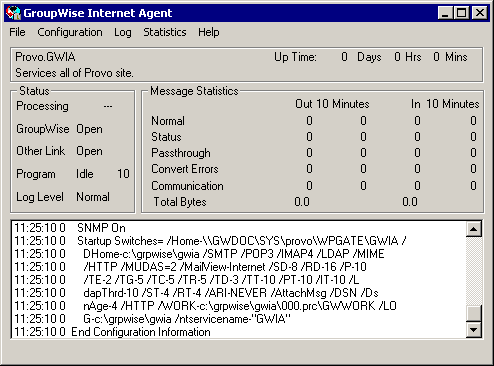
Task: Click the 'Out 10 Minutes' column header
Action: tap(332, 104)
